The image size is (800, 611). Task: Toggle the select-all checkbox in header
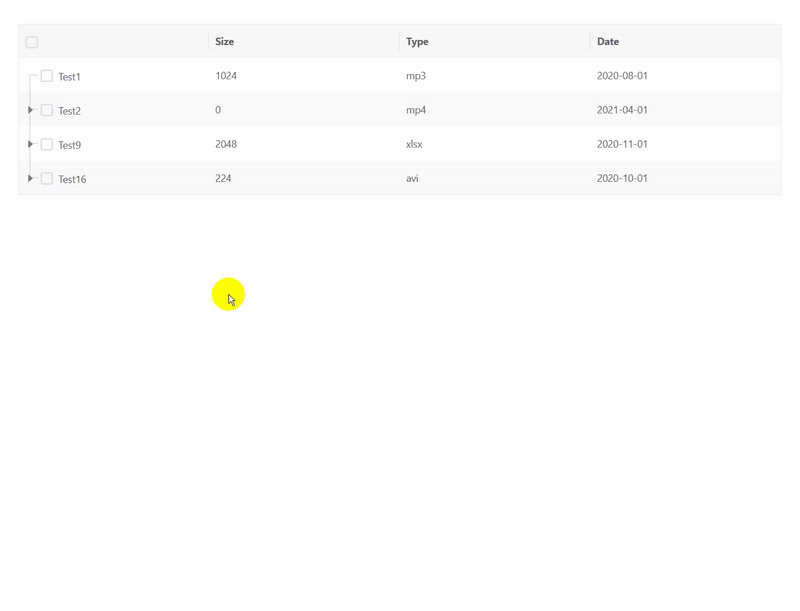pos(30,41)
